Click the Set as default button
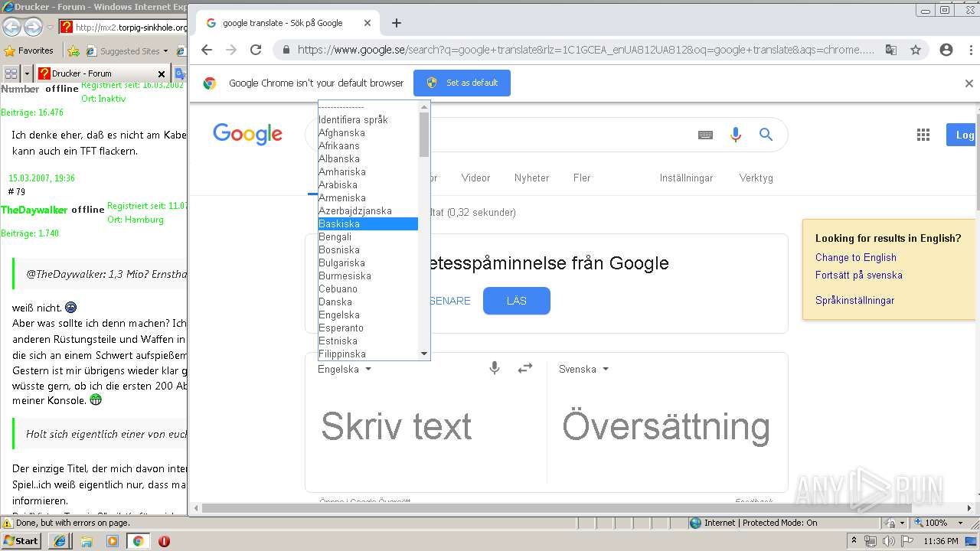Image resolution: width=980 pixels, height=551 pixels. coord(462,83)
